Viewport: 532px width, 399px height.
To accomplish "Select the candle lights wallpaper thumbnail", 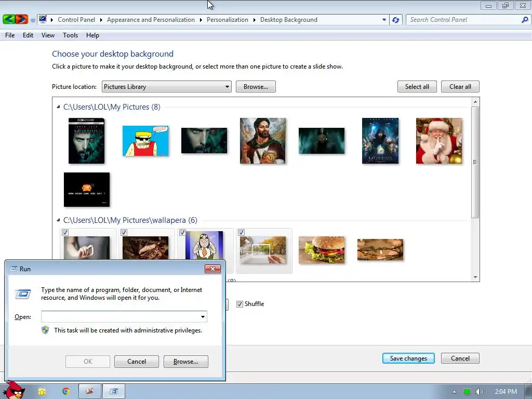I will [380, 250].
